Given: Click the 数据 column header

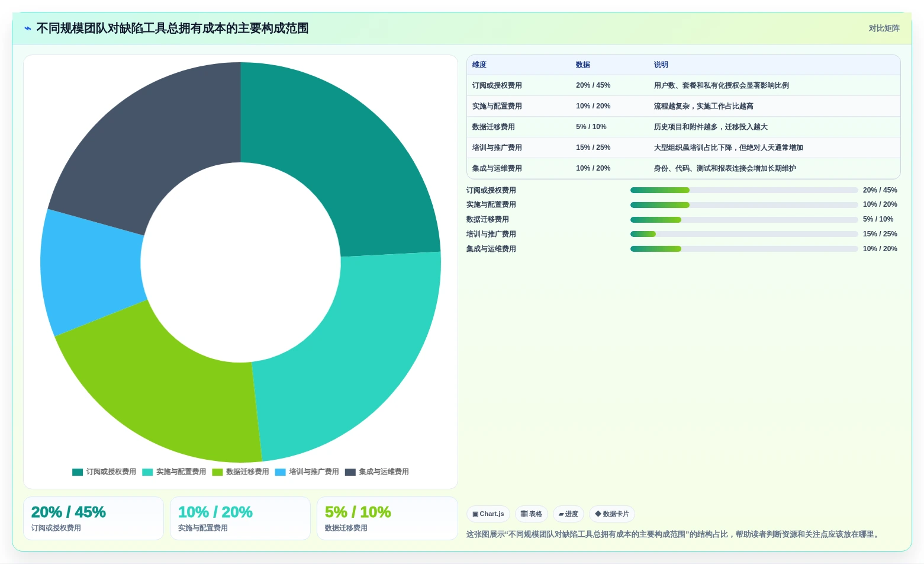Looking at the screenshot, I should [583, 65].
